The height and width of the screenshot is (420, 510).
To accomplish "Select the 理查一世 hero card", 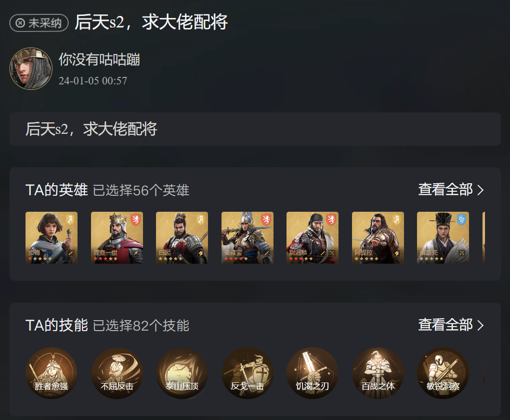I will 117,238.
